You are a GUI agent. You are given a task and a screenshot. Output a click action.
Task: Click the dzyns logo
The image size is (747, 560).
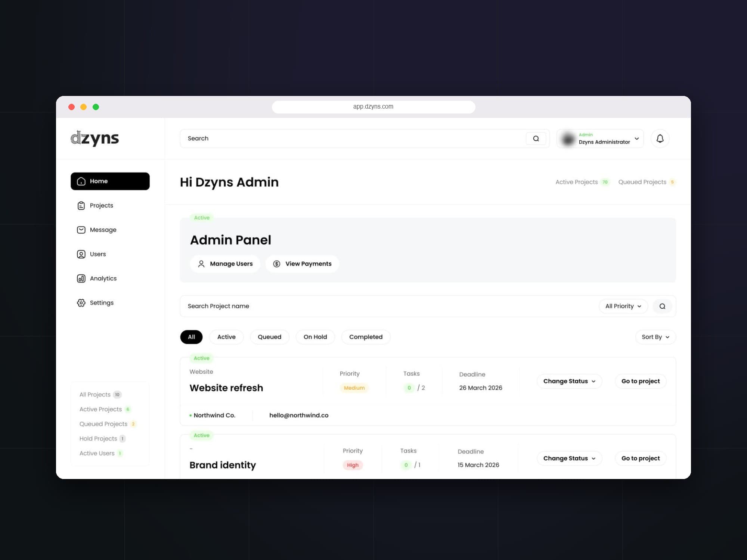[x=95, y=139]
